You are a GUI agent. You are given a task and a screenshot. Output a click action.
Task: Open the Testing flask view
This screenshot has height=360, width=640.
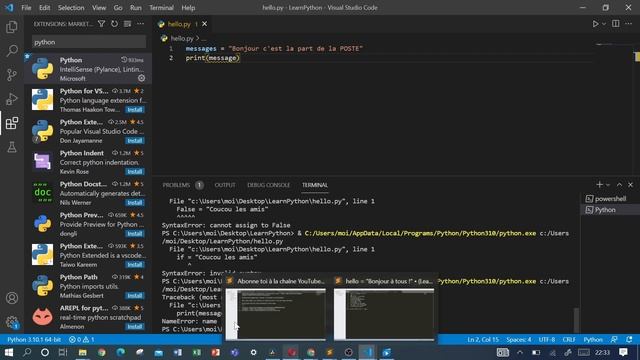12,147
